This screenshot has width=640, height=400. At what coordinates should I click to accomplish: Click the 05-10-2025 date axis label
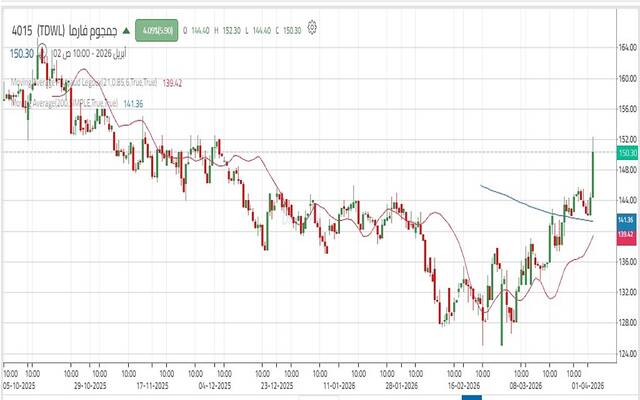coord(19,383)
